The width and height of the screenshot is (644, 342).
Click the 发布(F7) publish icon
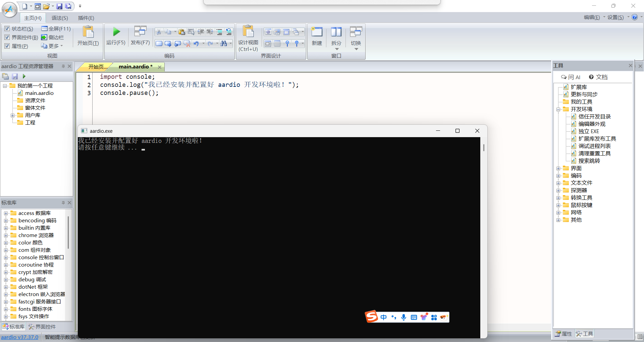pyautogui.click(x=140, y=36)
